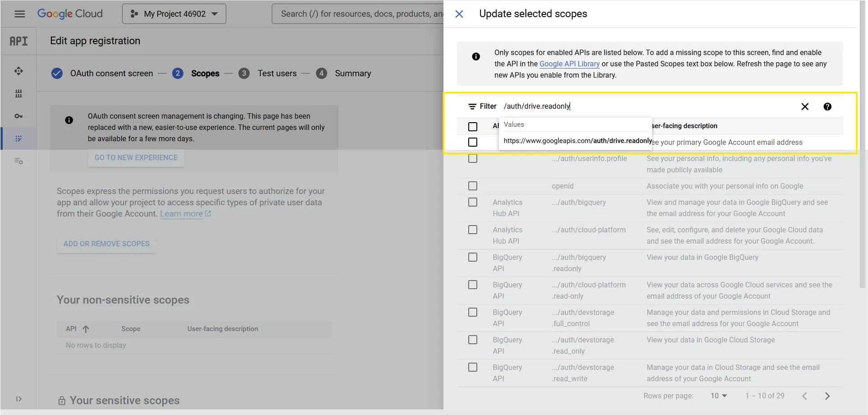Select the Scopes step
The height and width of the screenshot is (415, 868).
coord(205,74)
